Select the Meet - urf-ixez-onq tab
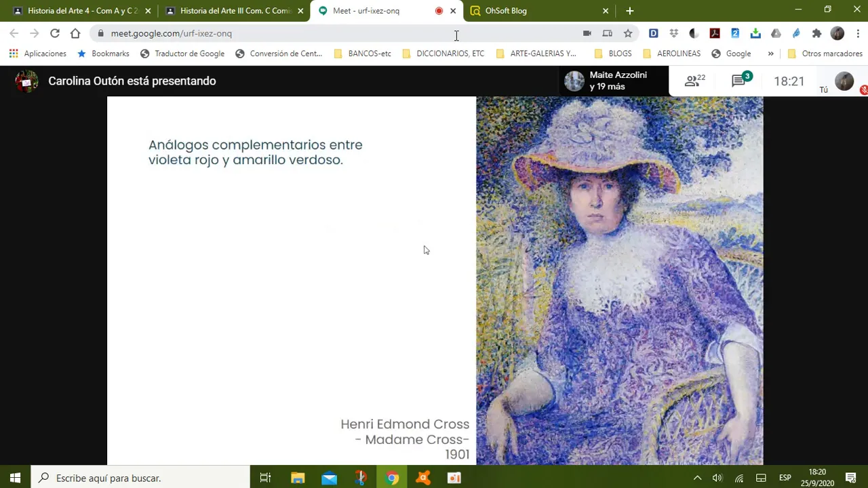The width and height of the screenshot is (868, 488). point(387,11)
